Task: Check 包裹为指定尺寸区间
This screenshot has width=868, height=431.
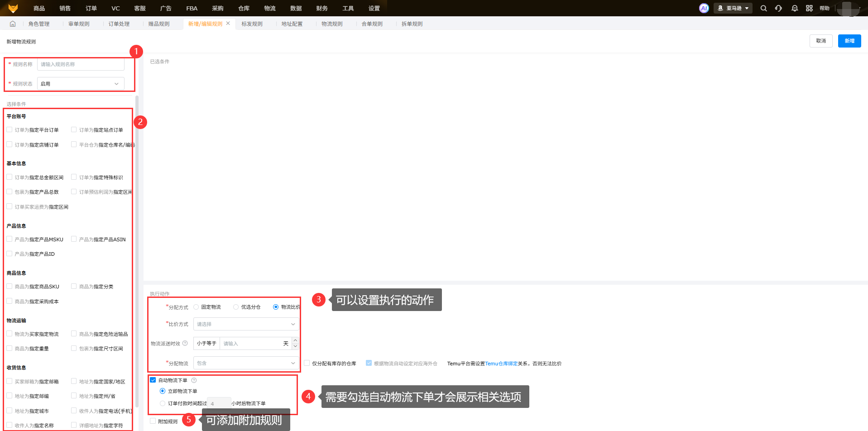Action: click(x=74, y=348)
